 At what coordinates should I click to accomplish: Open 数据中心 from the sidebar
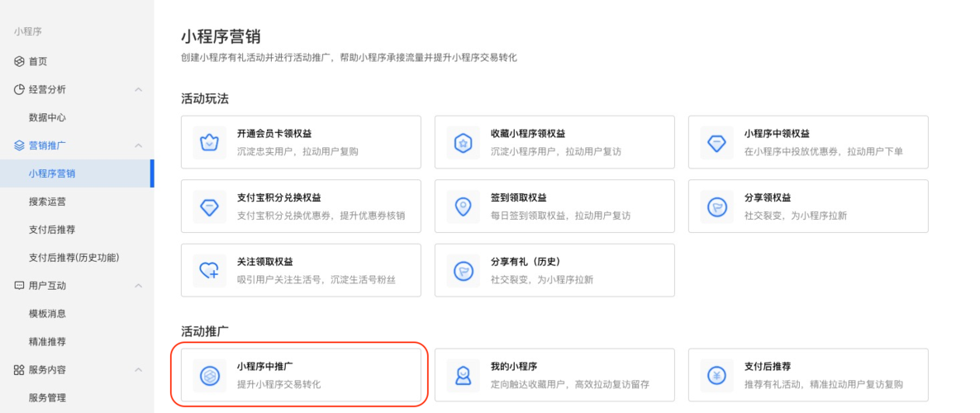[47, 117]
